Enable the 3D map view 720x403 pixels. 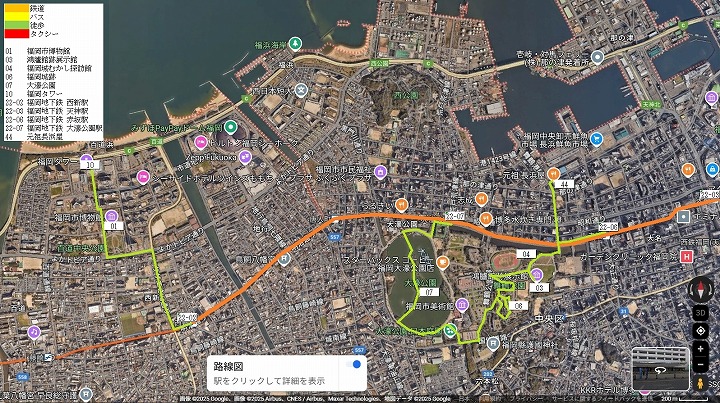point(700,313)
